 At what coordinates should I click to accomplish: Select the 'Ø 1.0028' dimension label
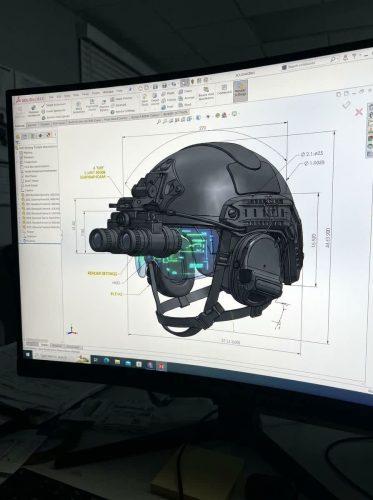point(314,163)
